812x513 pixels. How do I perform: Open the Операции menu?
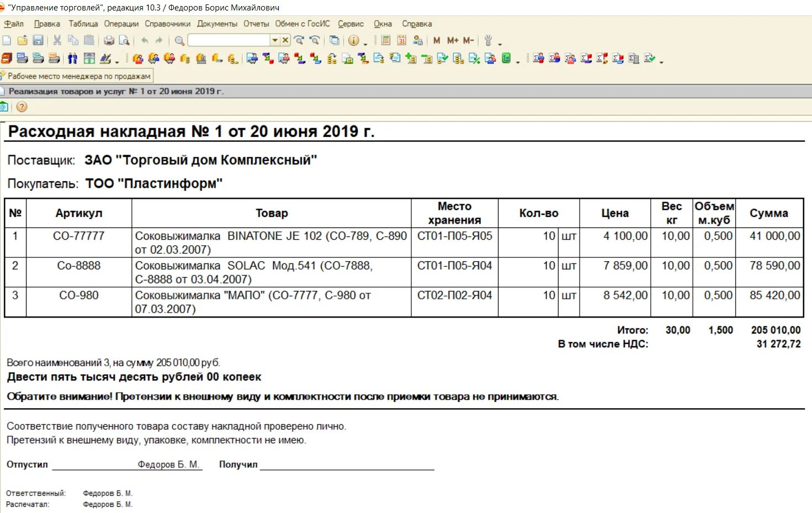click(x=121, y=24)
